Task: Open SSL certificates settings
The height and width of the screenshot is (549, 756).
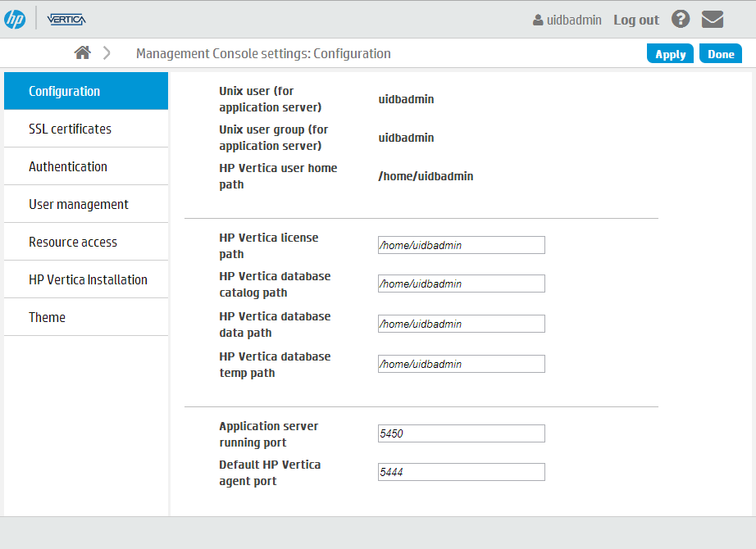Action: tap(86, 129)
